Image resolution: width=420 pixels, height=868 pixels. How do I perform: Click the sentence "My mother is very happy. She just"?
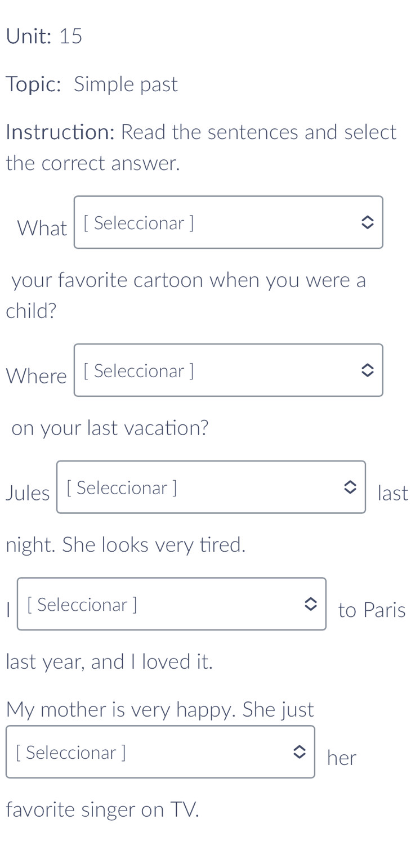[x=160, y=709]
